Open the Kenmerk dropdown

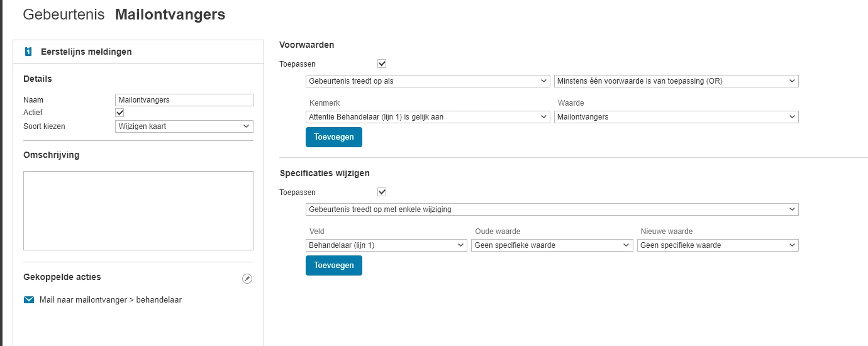pos(428,116)
